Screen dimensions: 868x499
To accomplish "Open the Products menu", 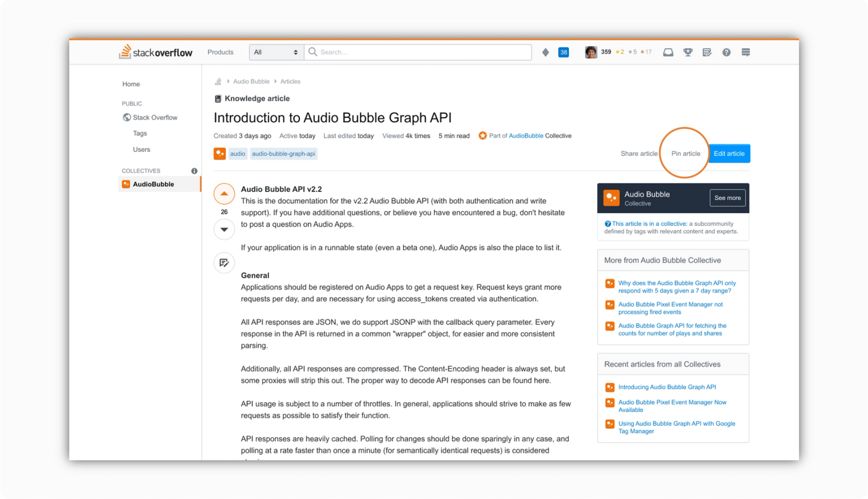I will [x=220, y=52].
